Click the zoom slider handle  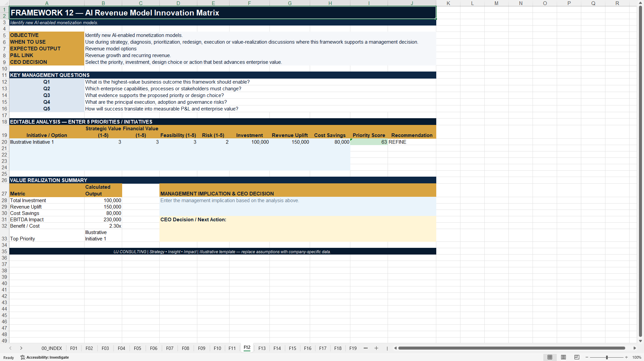[x=607, y=357]
